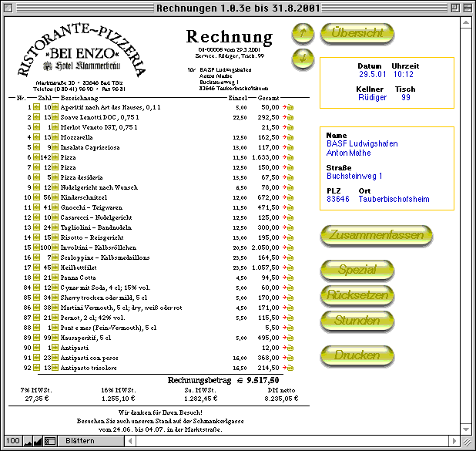
Task: Click the Spezial button
Action: coord(357,270)
